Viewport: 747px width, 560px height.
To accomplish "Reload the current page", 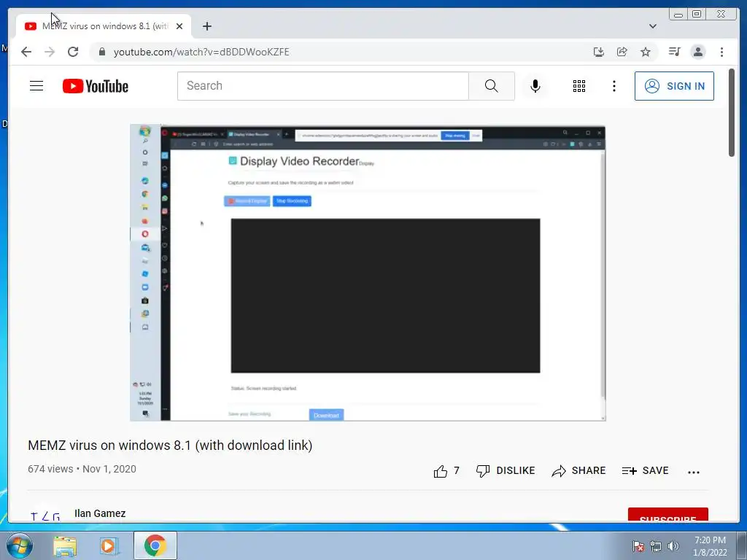I will click(73, 52).
